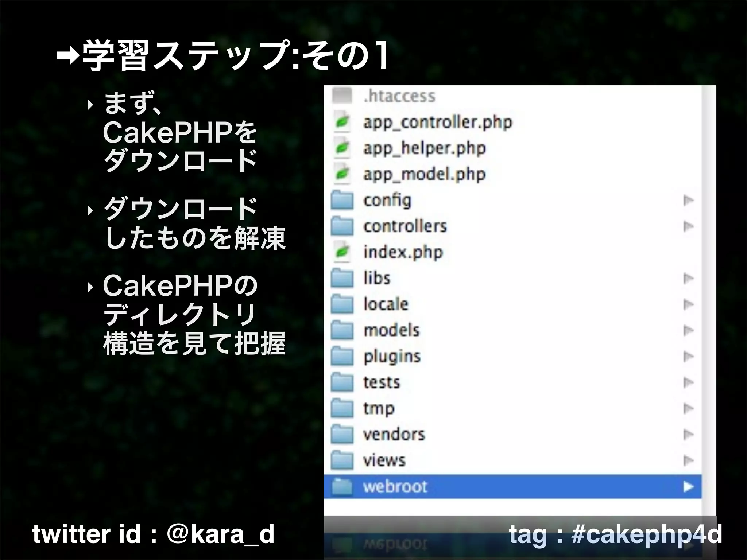Select the tests folder name
Screen dimensions: 747x560
[382, 382]
